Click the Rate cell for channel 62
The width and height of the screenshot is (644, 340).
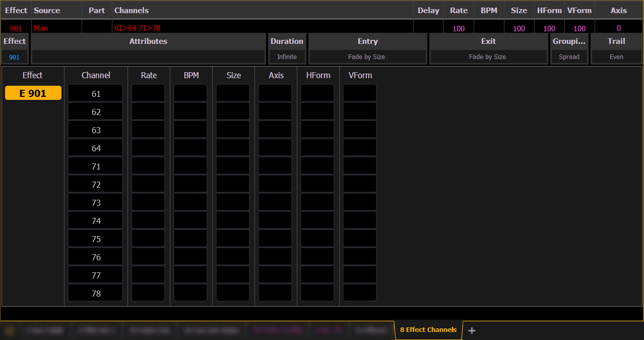tap(148, 112)
